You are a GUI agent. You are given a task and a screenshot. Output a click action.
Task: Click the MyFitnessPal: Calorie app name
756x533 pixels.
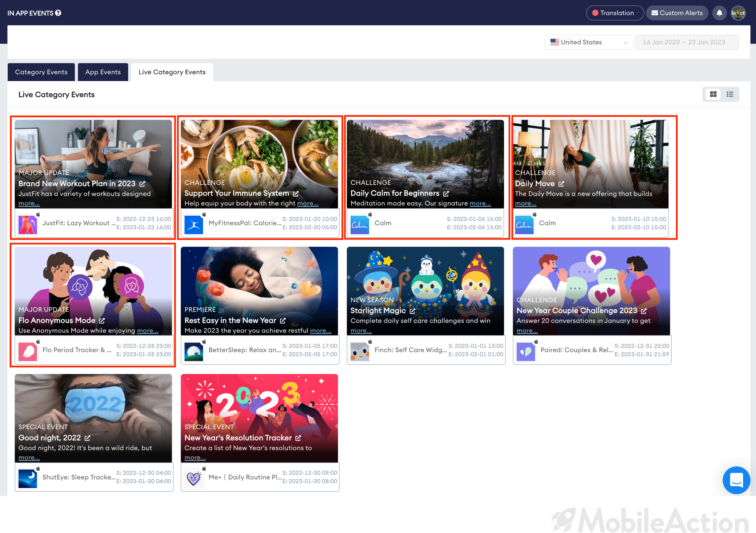tap(245, 223)
